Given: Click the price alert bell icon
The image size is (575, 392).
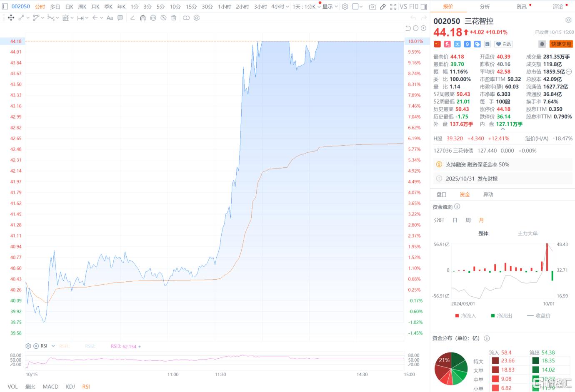Looking at the screenshot, I should pyautogui.click(x=542, y=44).
